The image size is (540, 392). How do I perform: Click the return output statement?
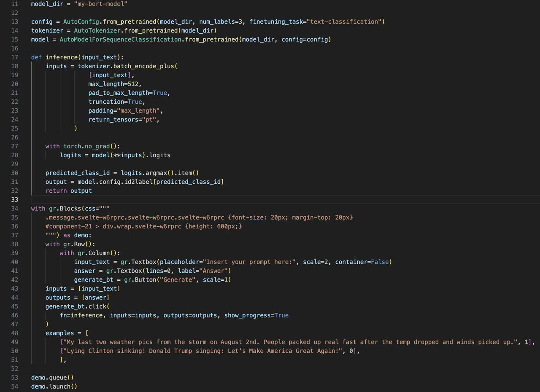click(69, 191)
